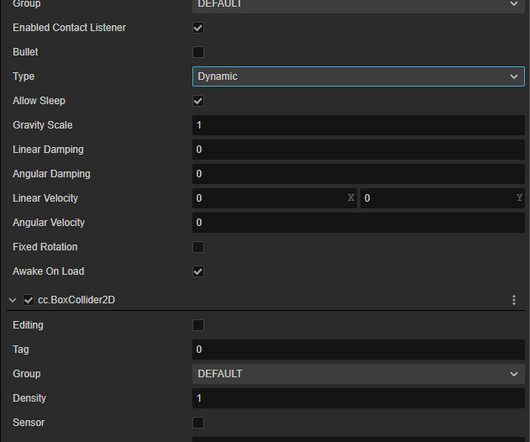Click the Linear Velocity Y field
Screen dimensions: 530x442
(x=442, y=198)
